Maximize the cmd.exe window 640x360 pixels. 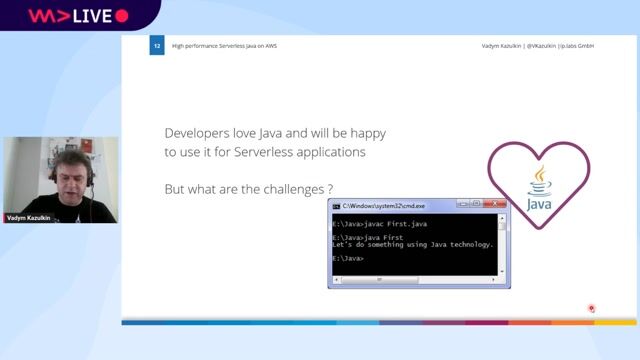pos(476,203)
